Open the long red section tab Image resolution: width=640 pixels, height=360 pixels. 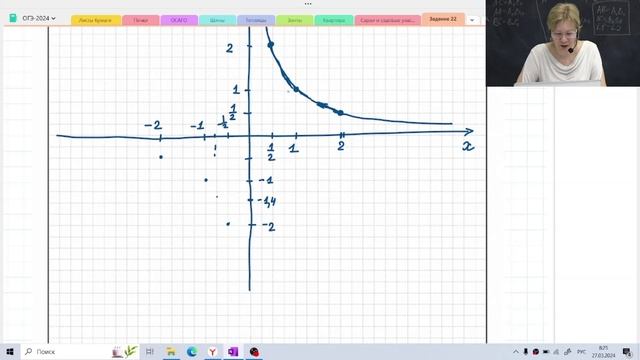coord(387,20)
